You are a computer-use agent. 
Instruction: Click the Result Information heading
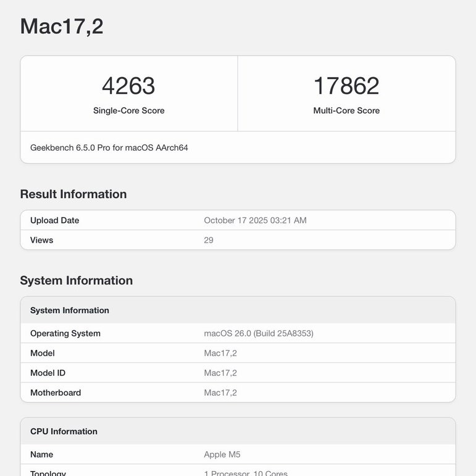pyautogui.click(x=73, y=194)
